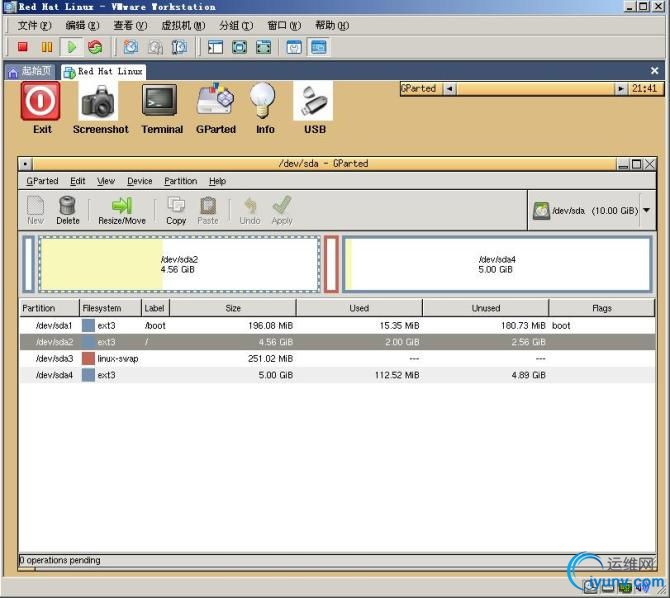Reset the VM using the red-green restart icon
The image size is (670, 598).
(95, 47)
